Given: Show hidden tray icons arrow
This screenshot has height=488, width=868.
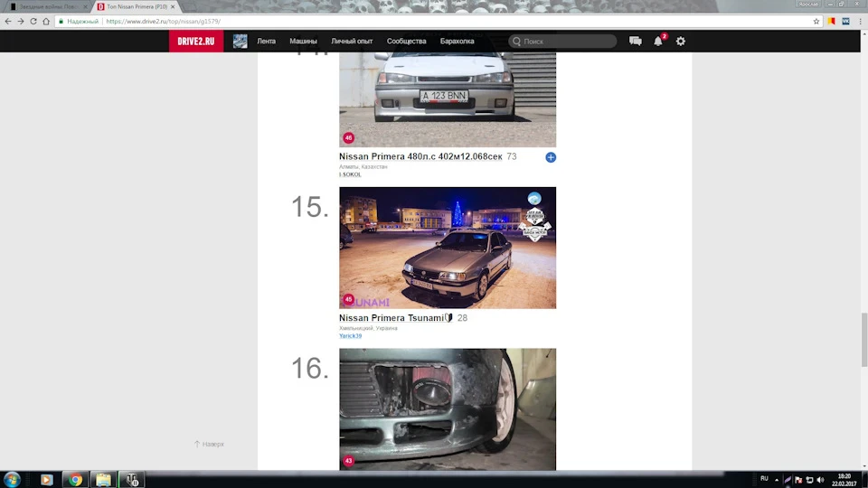Looking at the screenshot, I should [x=777, y=480].
